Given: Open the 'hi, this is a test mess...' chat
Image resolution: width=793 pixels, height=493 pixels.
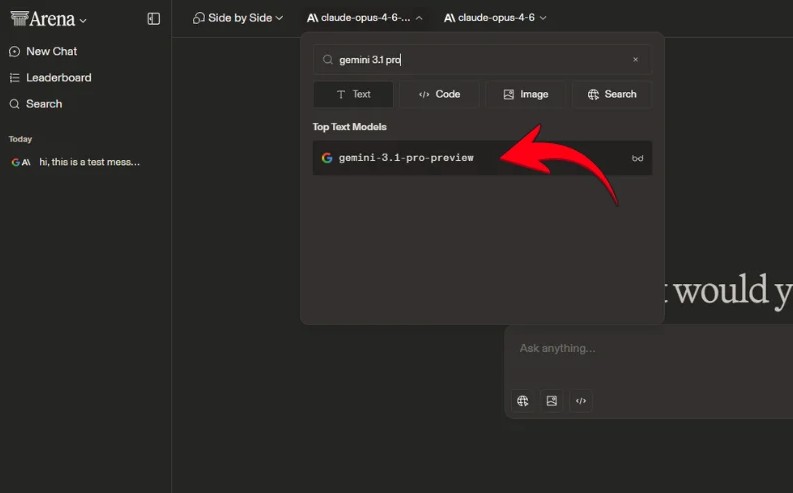Looking at the screenshot, I should (89, 162).
